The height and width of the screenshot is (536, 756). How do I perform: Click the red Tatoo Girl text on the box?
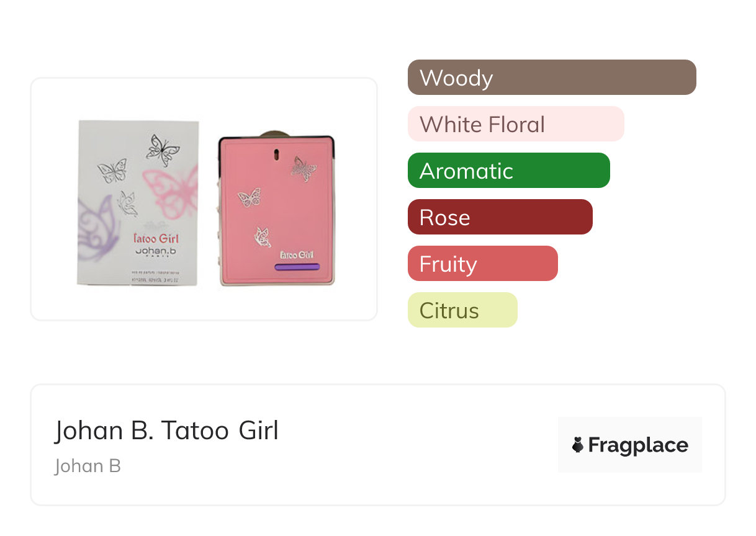[157, 238]
